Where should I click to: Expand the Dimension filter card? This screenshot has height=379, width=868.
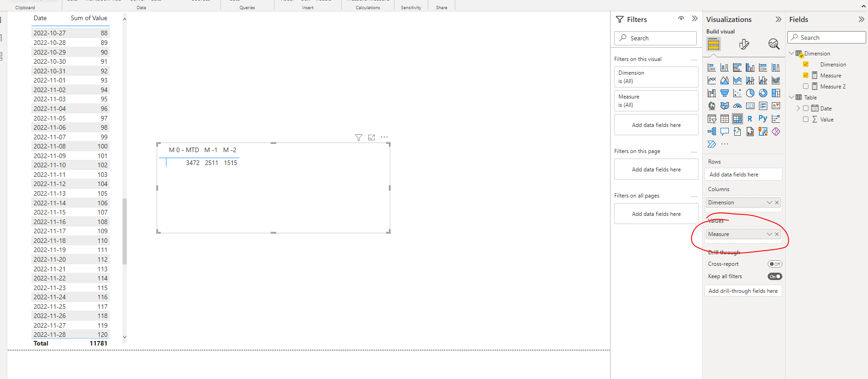[x=656, y=77]
